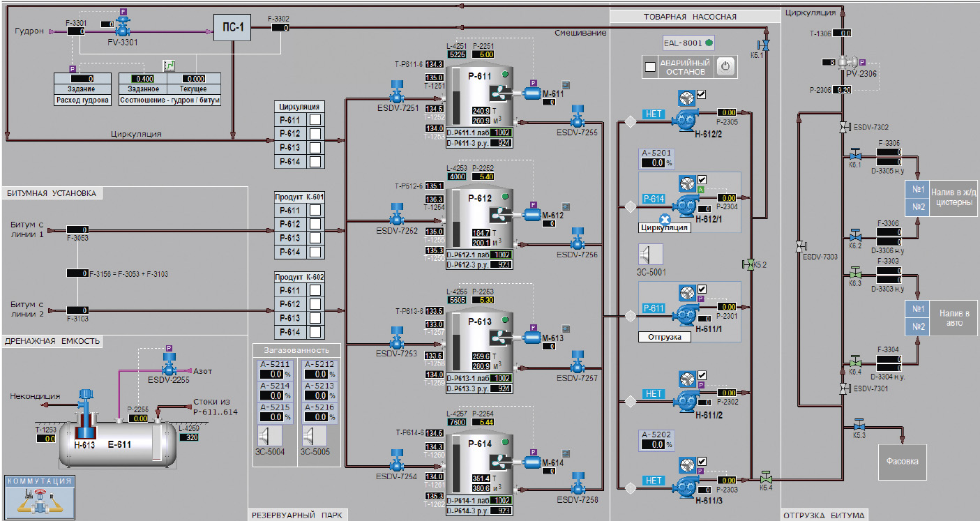Screen dimensions: 980x521
Task: Open the Фасовка packaging block
Action: click(903, 462)
